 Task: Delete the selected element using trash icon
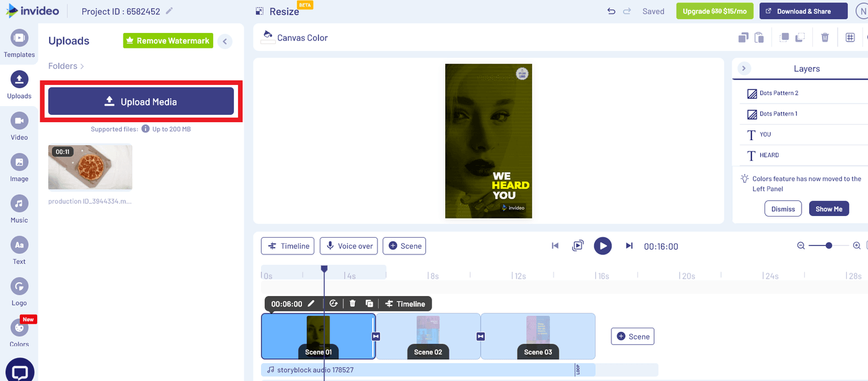(825, 37)
